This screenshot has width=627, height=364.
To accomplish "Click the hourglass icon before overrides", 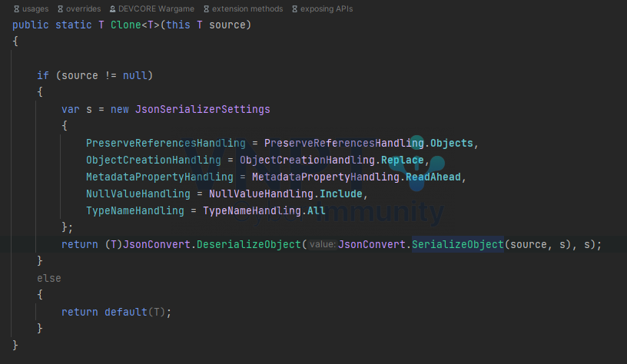I will [x=61, y=9].
